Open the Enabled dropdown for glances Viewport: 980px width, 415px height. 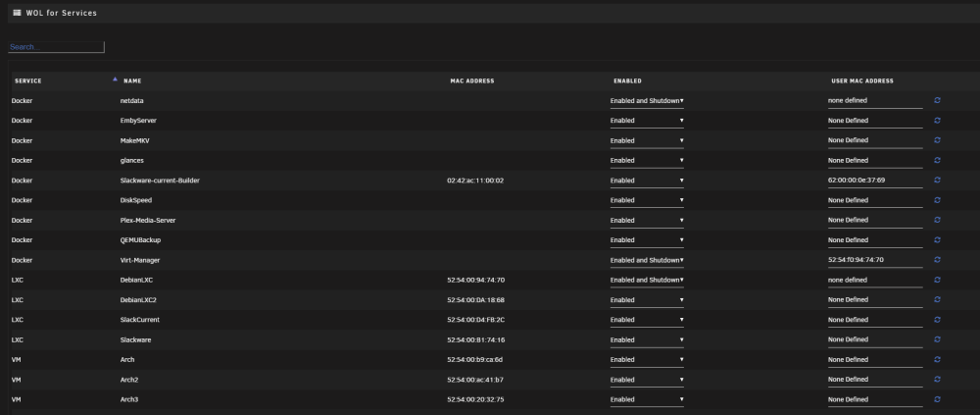click(x=647, y=161)
